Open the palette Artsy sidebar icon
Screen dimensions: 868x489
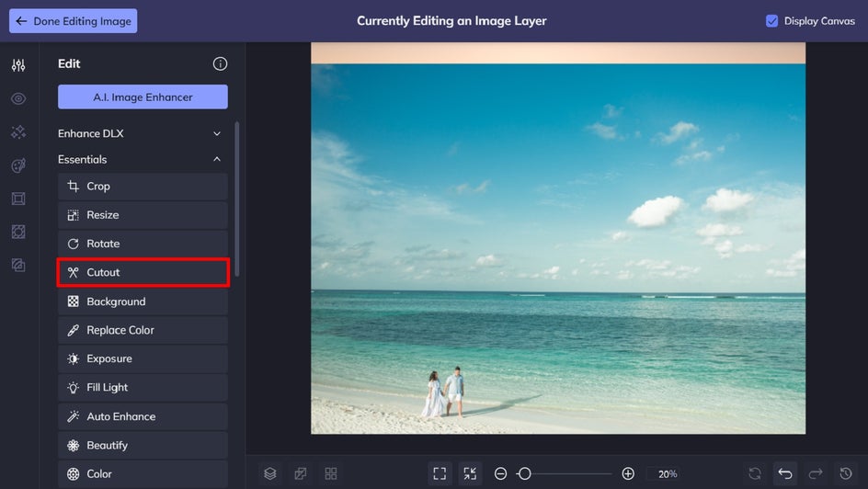18,165
